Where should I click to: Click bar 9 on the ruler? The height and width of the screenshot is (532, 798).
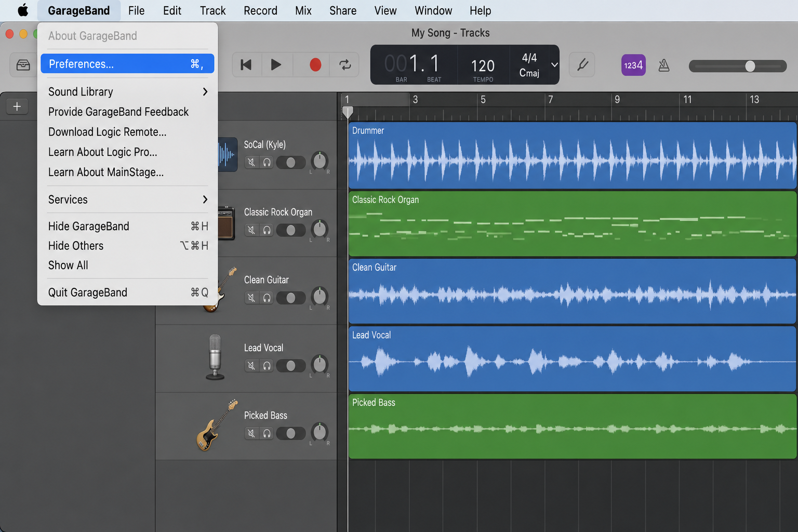(x=617, y=100)
